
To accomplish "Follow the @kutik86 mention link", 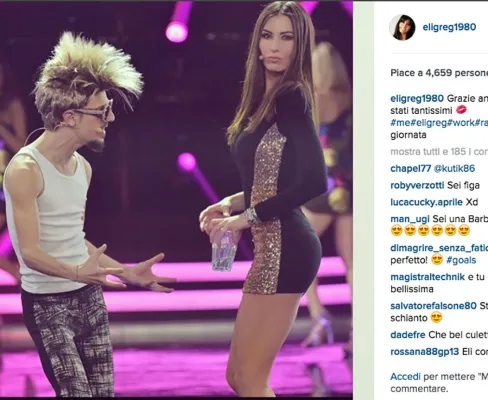I will pyautogui.click(x=454, y=168).
